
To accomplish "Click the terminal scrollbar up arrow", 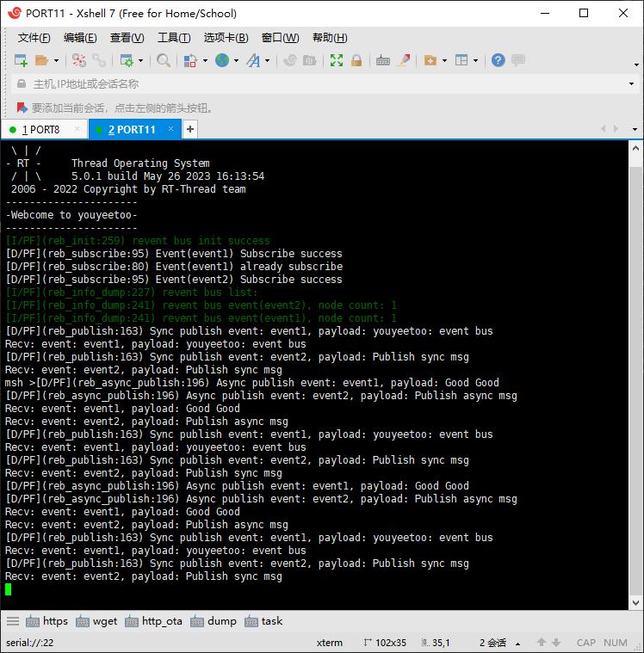I will click(x=635, y=148).
